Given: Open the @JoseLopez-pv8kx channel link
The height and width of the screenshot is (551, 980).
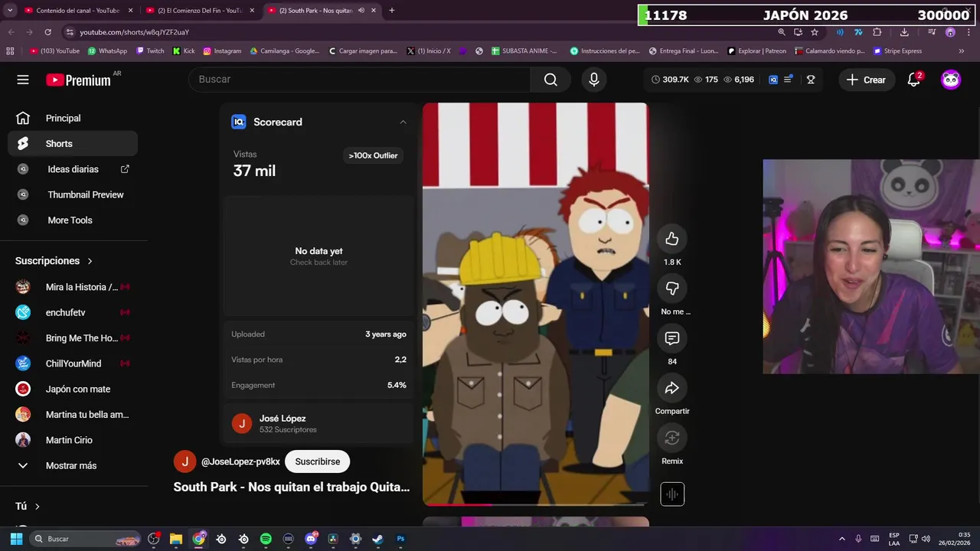Looking at the screenshot, I should click(x=240, y=461).
